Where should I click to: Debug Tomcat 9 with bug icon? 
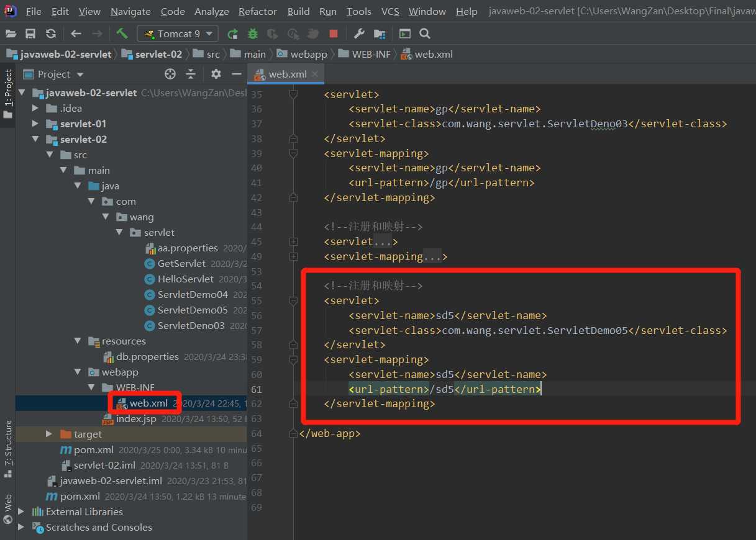[x=252, y=34]
